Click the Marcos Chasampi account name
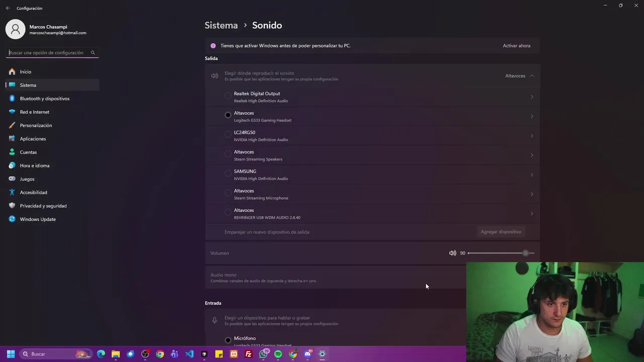Viewport: 644px width, 362px height. click(x=48, y=27)
